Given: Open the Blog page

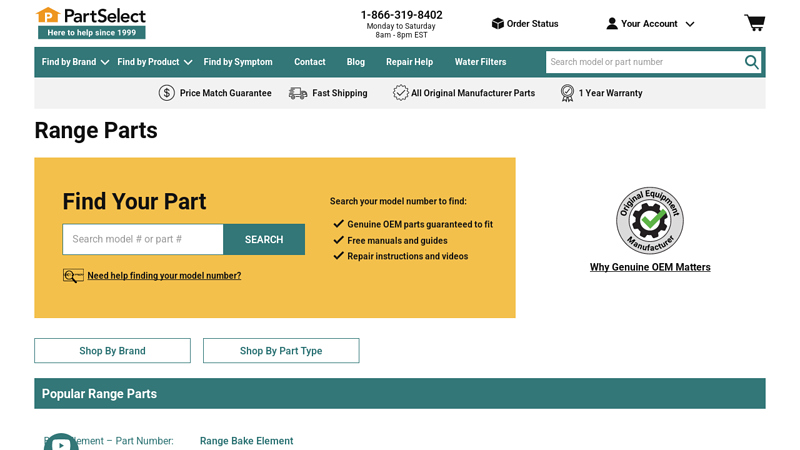Looking at the screenshot, I should tap(356, 62).
